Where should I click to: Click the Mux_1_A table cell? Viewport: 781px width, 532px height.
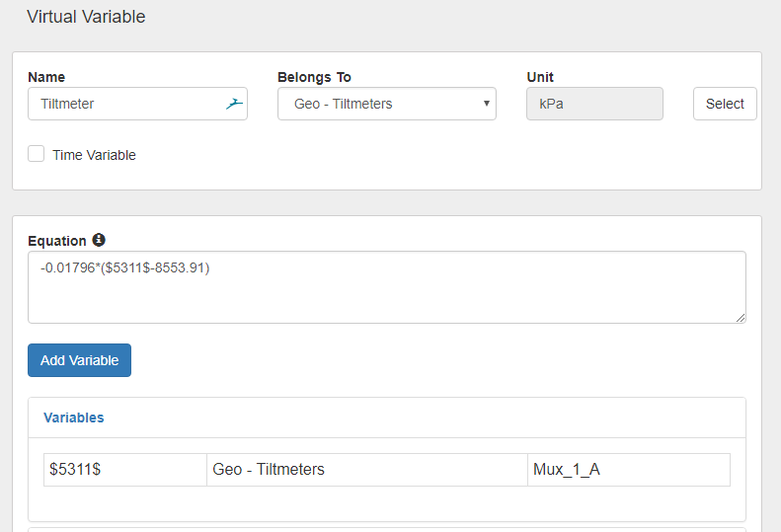[x=628, y=470]
